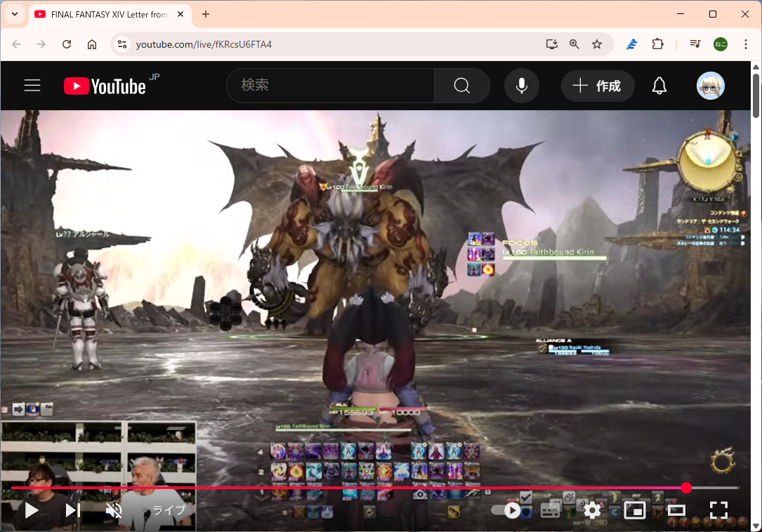Screen dimensions: 762x532
Task: Unmute the video with the speaker icon
Action: (114, 510)
